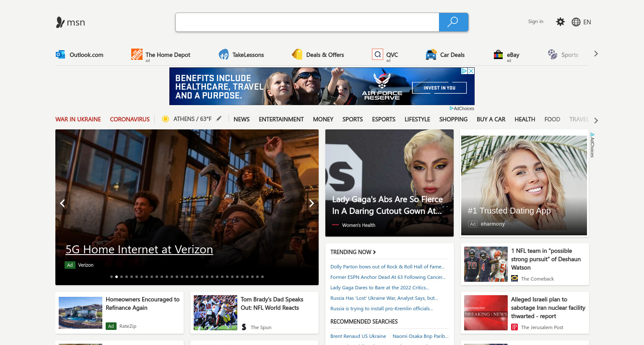Open the BUY A CAR category
The image size is (644, 345).
(x=491, y=119)
